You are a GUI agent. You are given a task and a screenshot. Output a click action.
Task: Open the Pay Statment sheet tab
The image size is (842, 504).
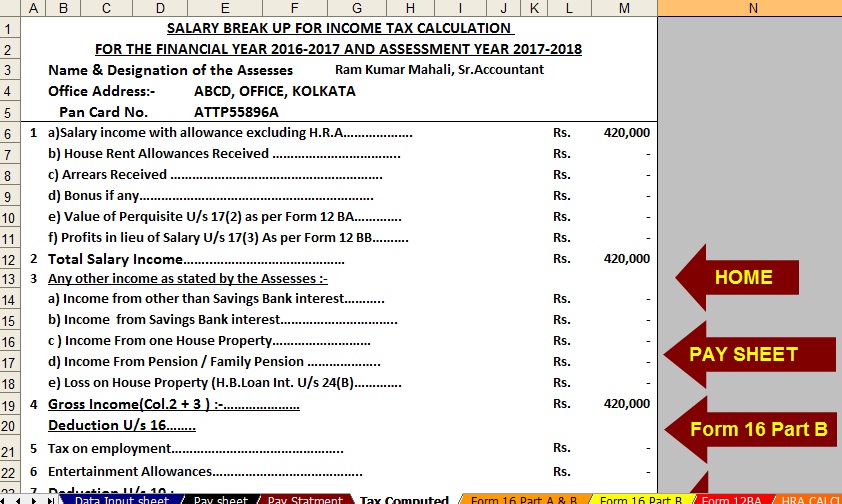click(x=304, y=500)
